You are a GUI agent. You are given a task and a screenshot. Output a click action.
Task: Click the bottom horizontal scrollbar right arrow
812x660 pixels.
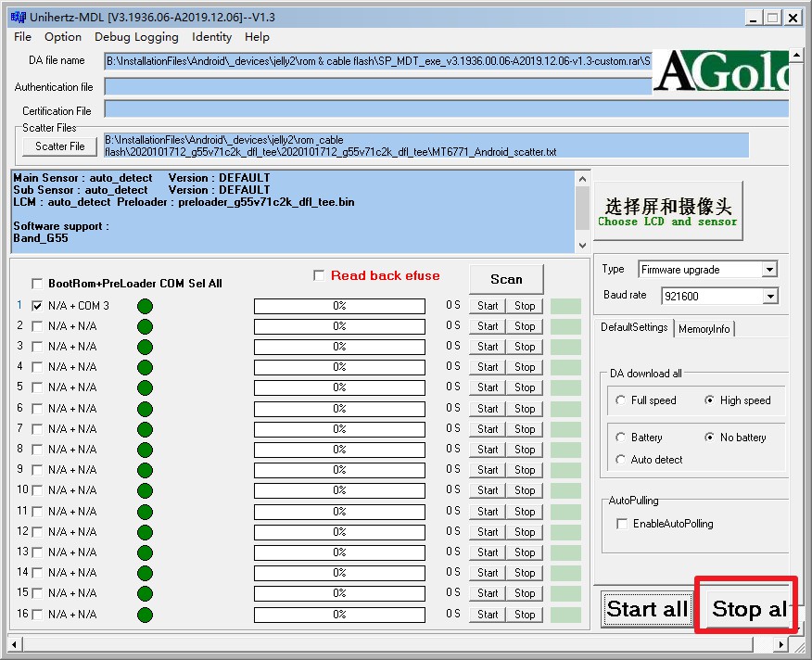(780, 645)
